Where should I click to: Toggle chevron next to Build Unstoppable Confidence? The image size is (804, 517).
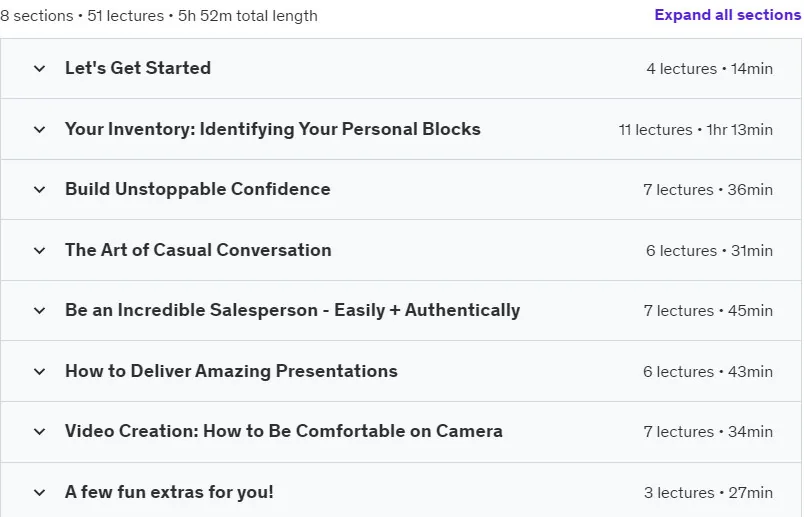[39, 189]
